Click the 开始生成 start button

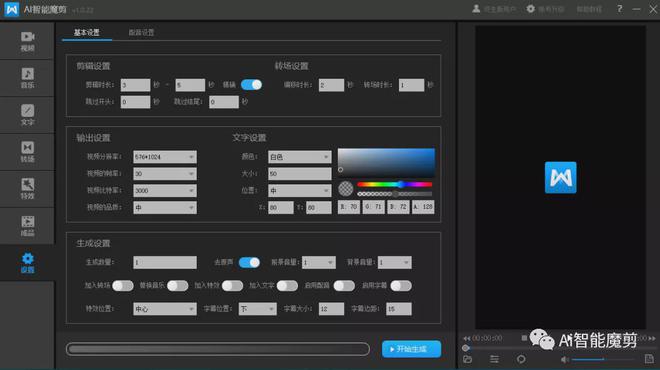[x=411, y=349]
